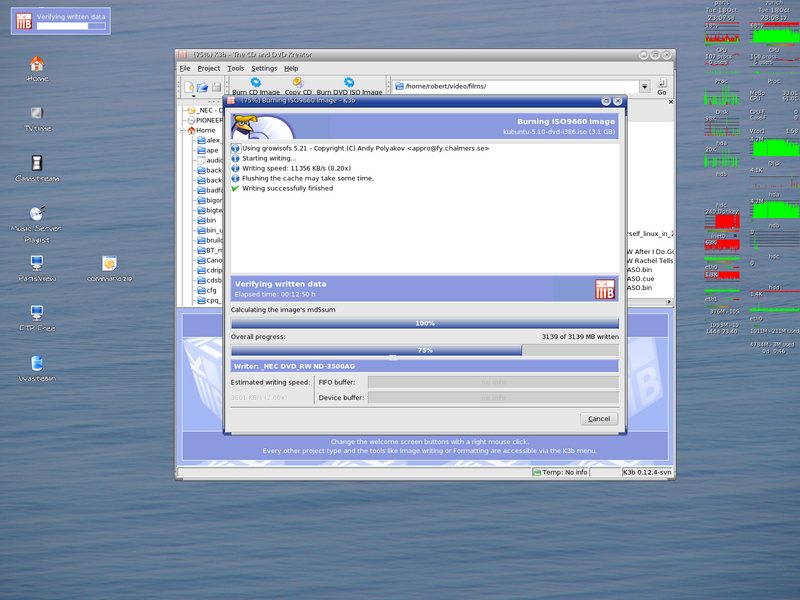Select the Camstream desktop icon
This screenshot has width=800, height=600.
point(37,168)
